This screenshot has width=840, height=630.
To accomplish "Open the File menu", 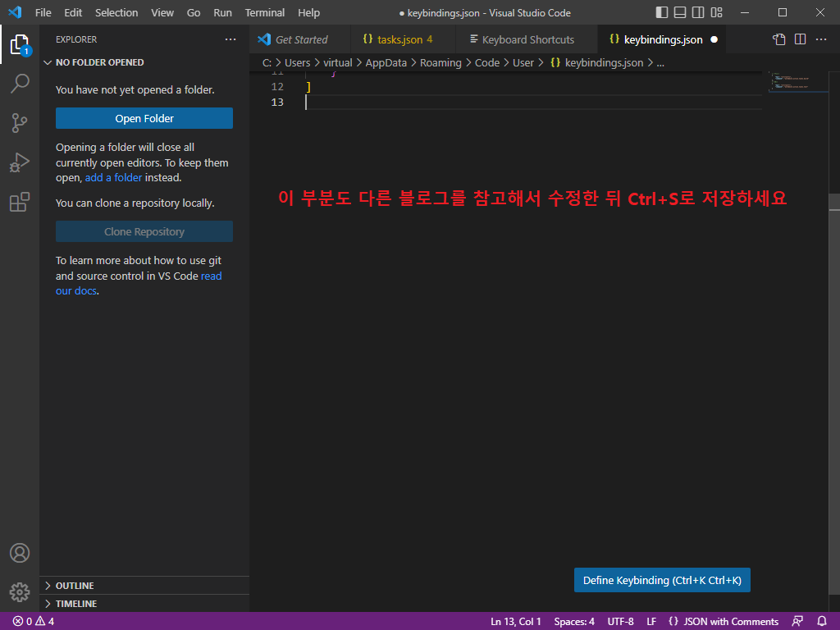I will coord(43,12).
